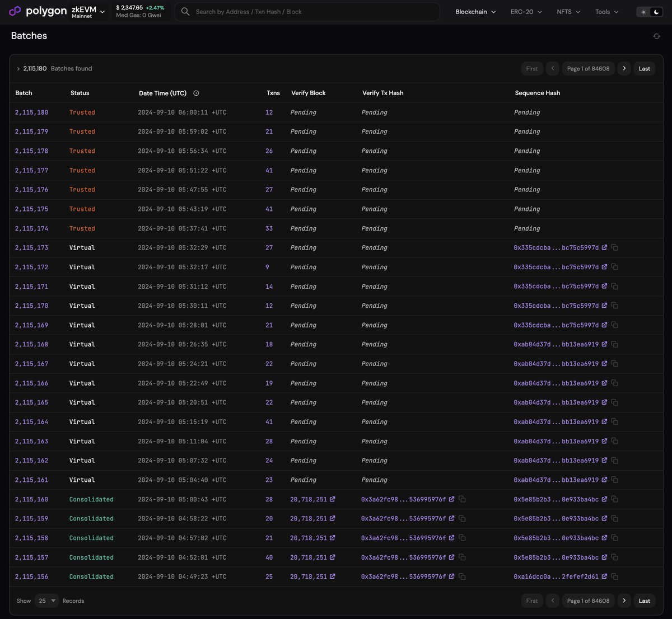
Task: Copy sequence hash 0xa16dcc0a of batch 2,115,156
Action: (x=615, y=576)
